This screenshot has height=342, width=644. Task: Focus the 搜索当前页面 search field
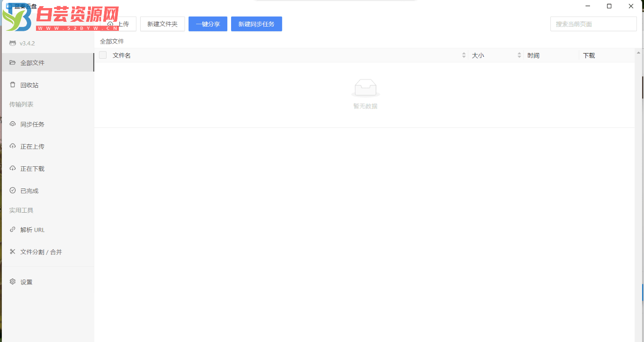[x=593, y=24]
